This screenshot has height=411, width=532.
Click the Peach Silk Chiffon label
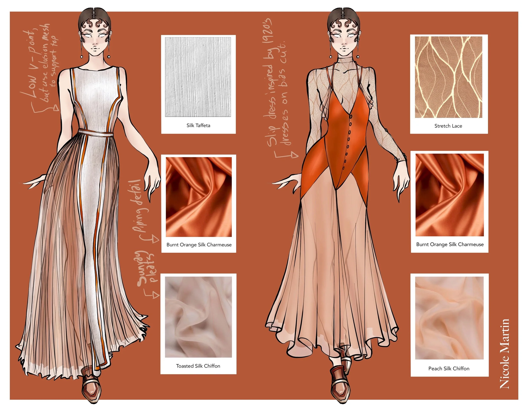pos(449,368)
